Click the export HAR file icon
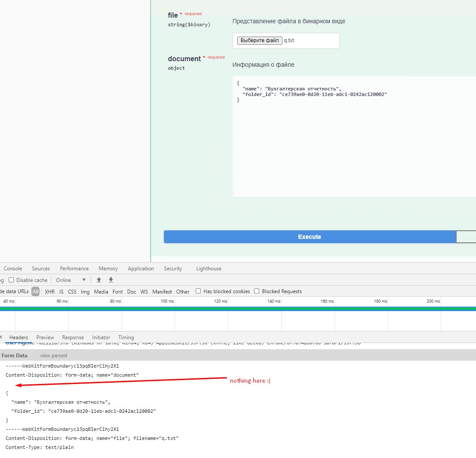This screenshot has height=458, width=476. (111, 280)
